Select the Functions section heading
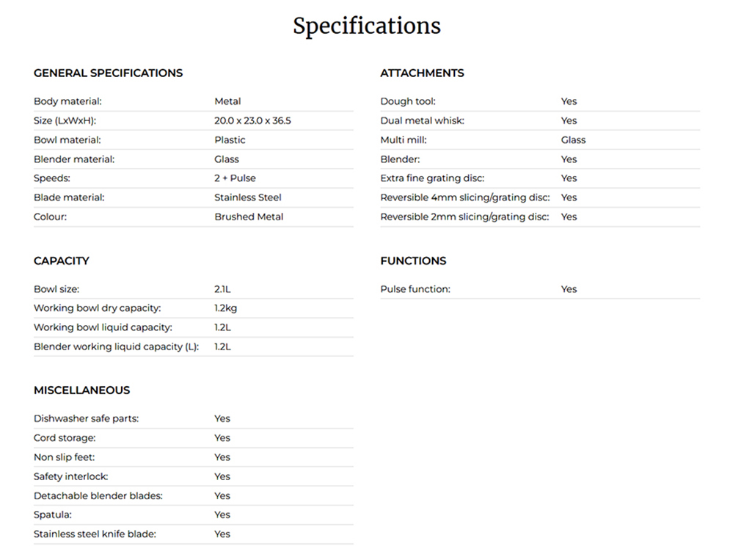730x560 pixels. 413,261
